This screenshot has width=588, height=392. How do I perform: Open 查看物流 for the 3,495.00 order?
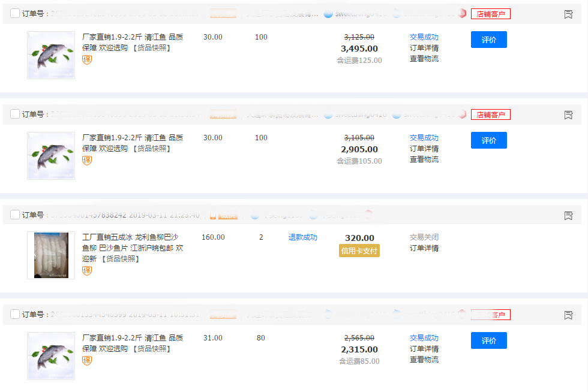(x=424, y=59)
